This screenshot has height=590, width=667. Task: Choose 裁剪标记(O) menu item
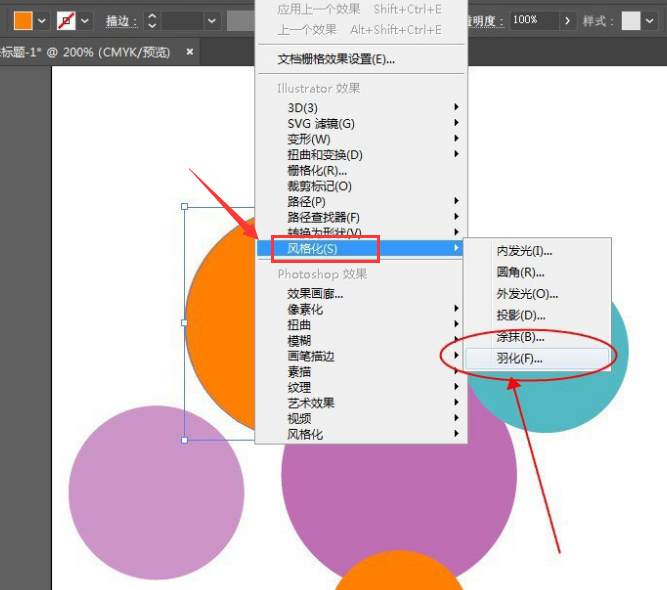click(362, 186)
